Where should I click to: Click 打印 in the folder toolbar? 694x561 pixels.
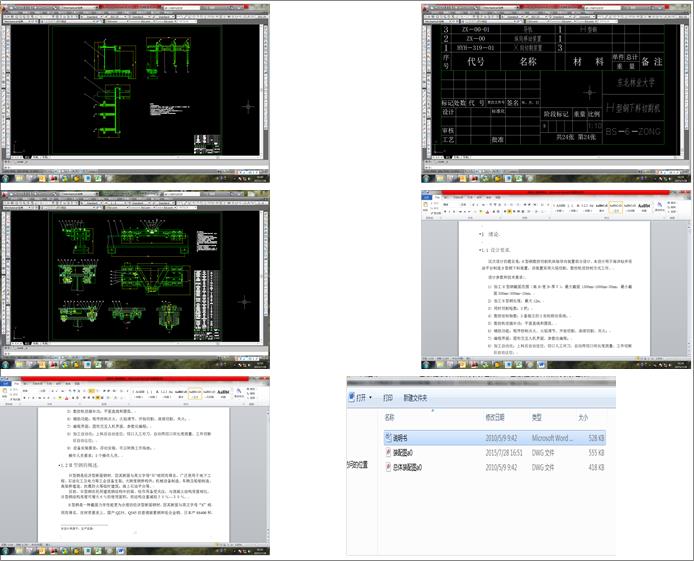click(x=388, y=398)
